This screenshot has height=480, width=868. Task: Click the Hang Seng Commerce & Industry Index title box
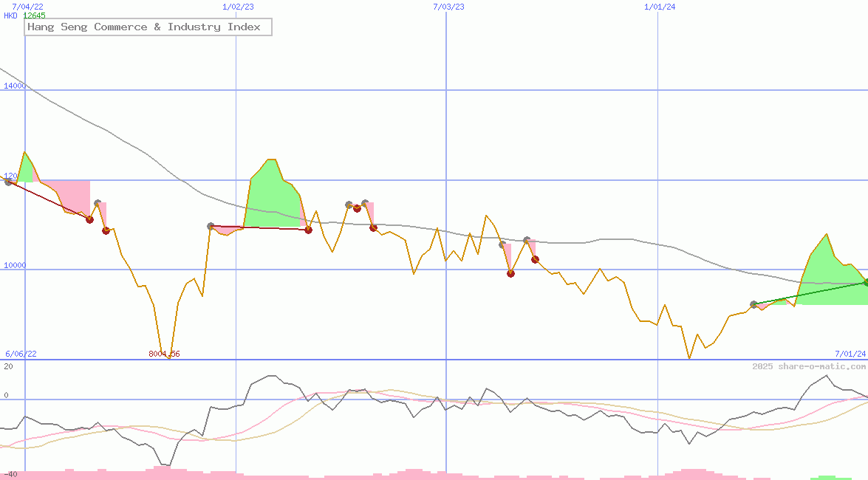148,27
